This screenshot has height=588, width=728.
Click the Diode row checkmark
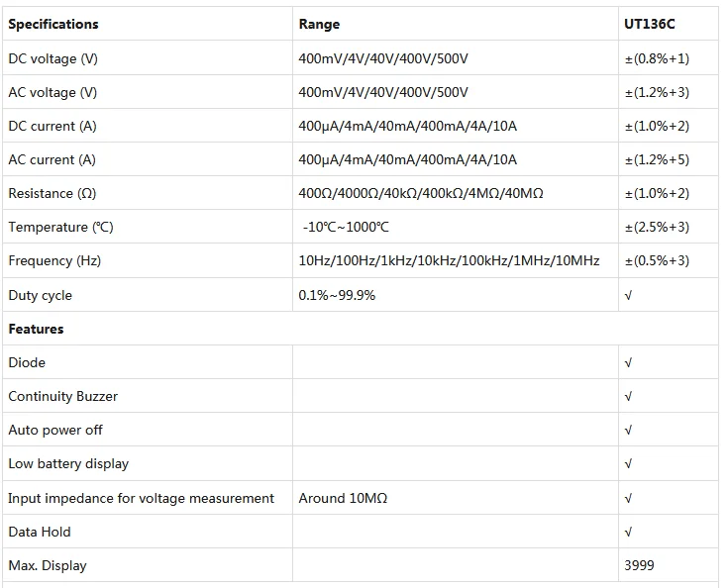point(628,363)
